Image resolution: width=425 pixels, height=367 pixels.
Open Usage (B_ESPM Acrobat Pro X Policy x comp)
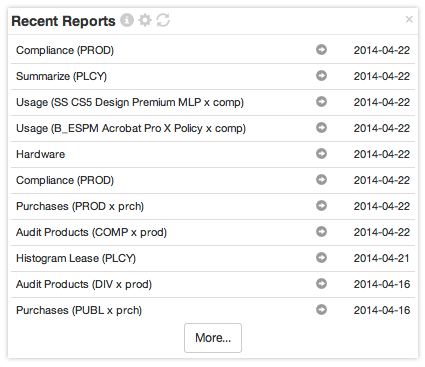(x=131, y=128)
